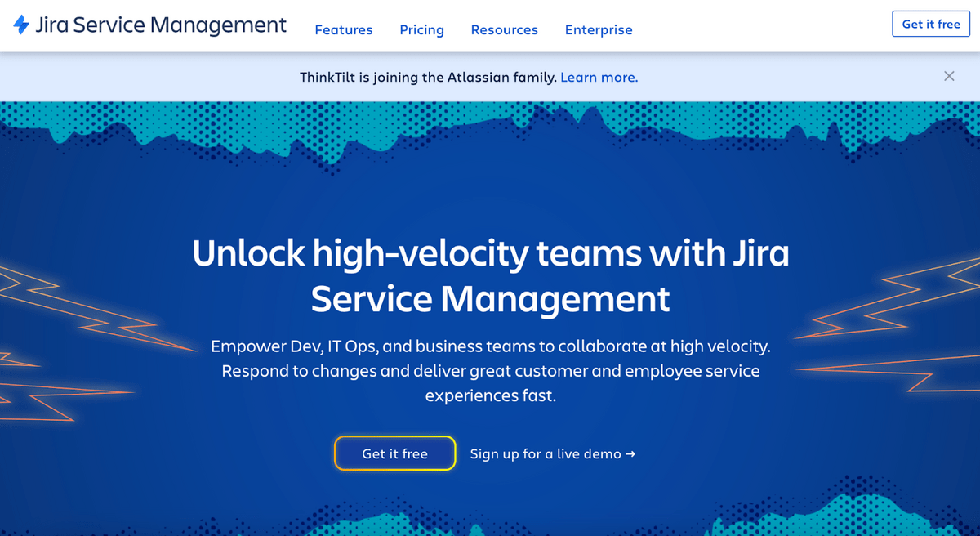Click the Jira Service Management title text
This screenshot has width=980, height=536.
click(x=161, y=25)
